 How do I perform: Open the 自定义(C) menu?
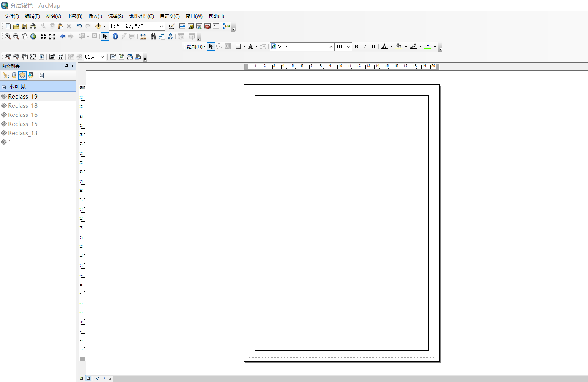click(170, 16)
